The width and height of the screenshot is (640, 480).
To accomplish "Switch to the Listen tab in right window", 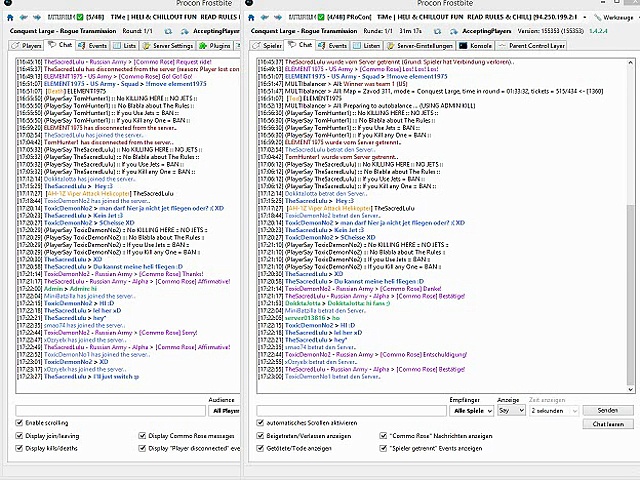I will coord(366,45).
